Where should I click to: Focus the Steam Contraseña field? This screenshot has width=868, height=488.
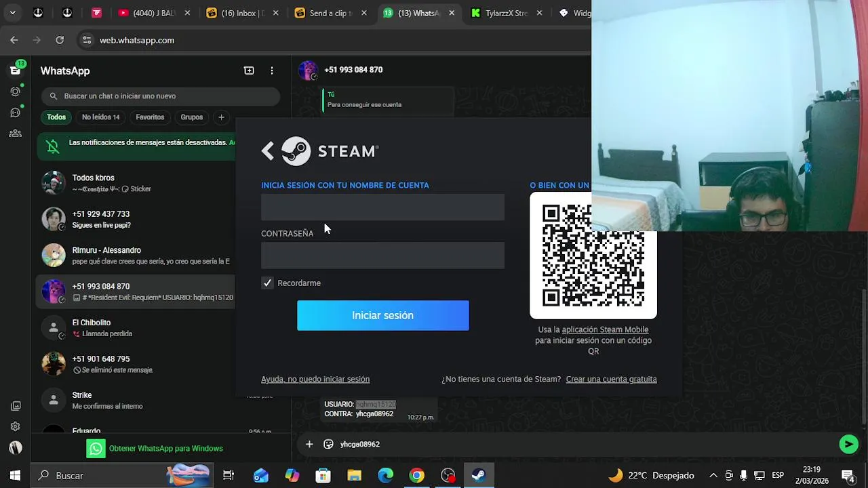(x=382, y=256)
